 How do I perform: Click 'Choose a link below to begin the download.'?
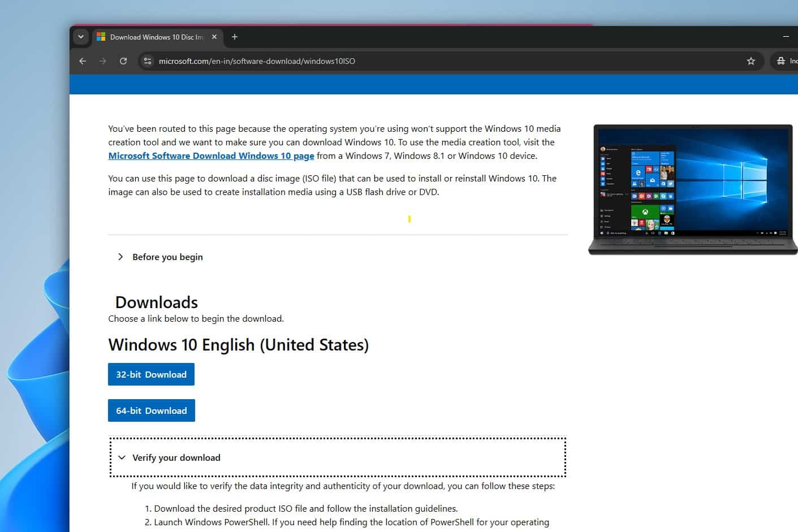[x=196, y=319]
